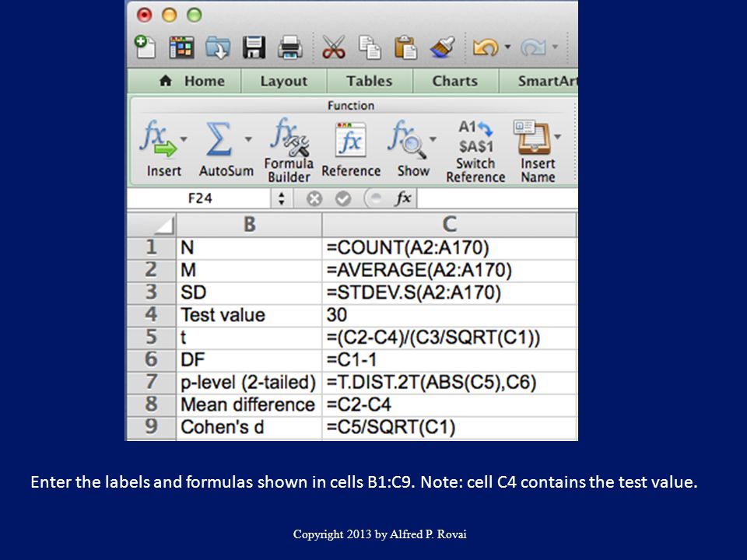Click the Home icon in ribbon
The height and width of the screenshot is (560, 747).
pos(165,81)
